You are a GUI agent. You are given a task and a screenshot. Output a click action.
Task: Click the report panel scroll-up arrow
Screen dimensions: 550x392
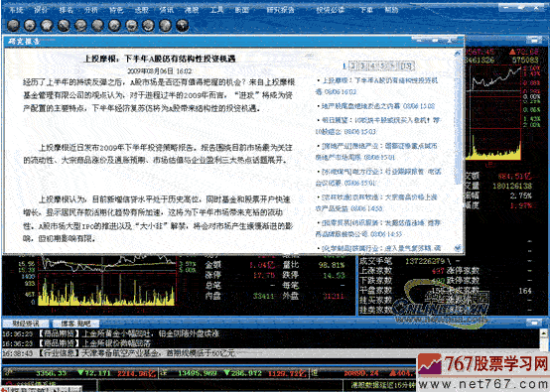pos(458,54)
